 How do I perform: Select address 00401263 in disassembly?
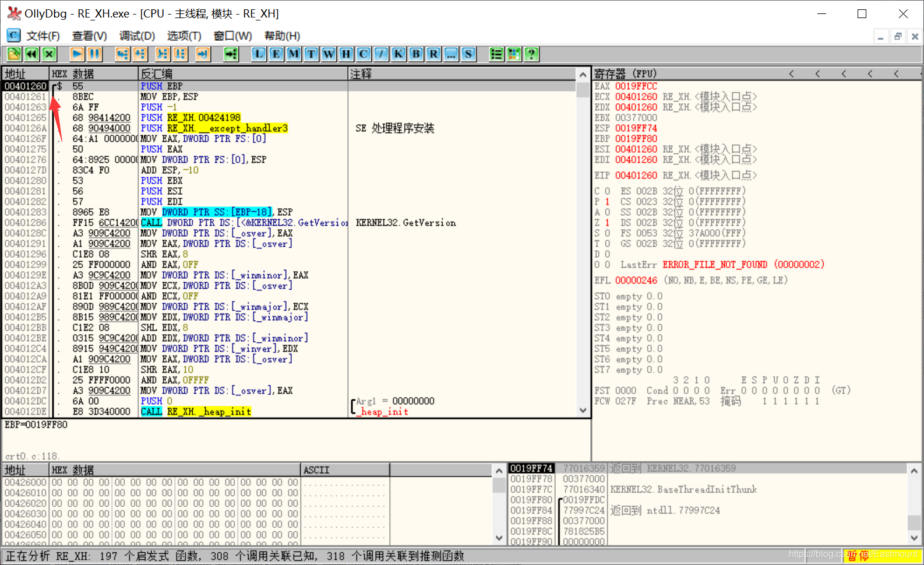click(x=26, y=107)
